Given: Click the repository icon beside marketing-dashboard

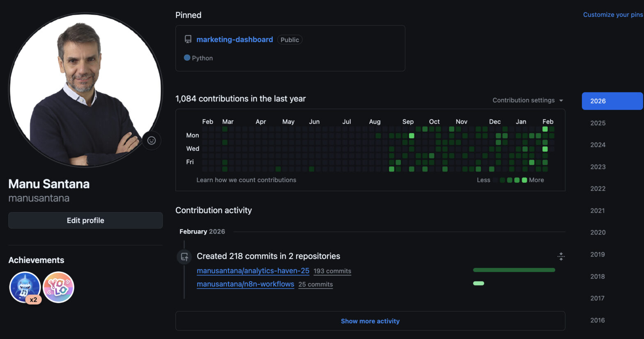Looking at the screenshot, I should point(188,39).
